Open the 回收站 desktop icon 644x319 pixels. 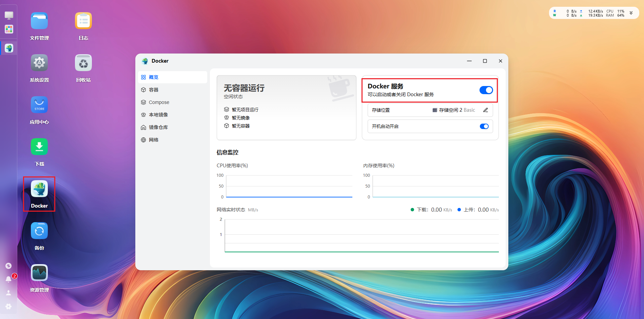83,63
